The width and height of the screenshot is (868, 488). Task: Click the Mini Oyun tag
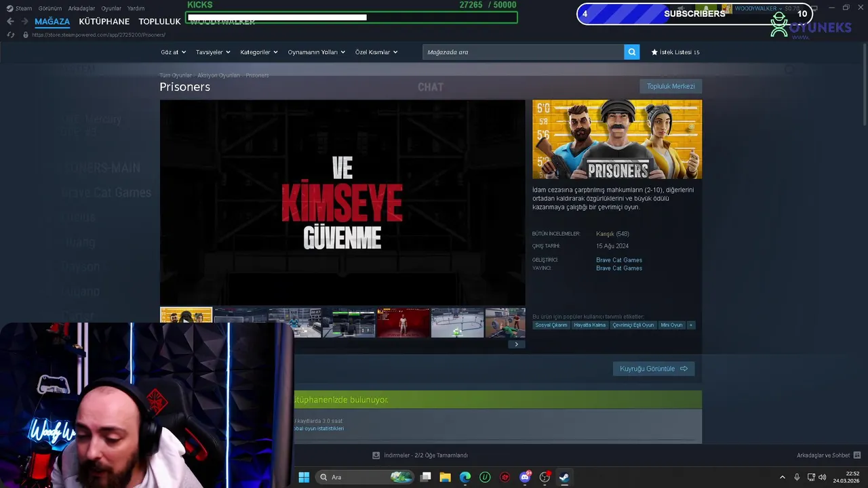[x=671, y=325]
